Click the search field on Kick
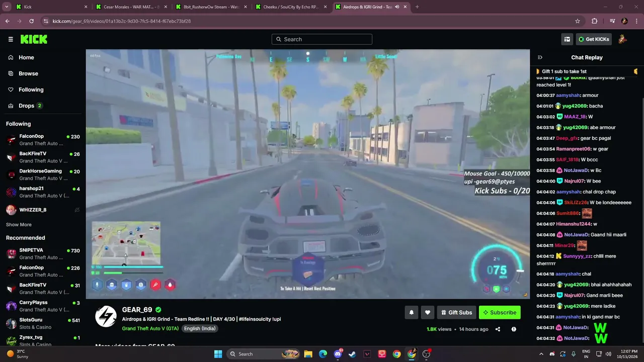644x362 pixels. pos(322,39)
